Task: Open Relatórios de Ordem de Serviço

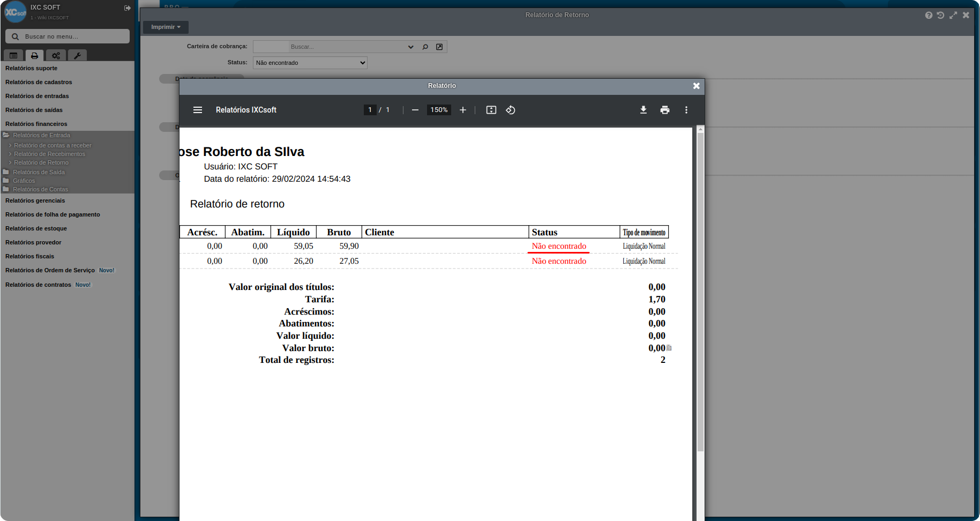Action: (x=50, y=270)
